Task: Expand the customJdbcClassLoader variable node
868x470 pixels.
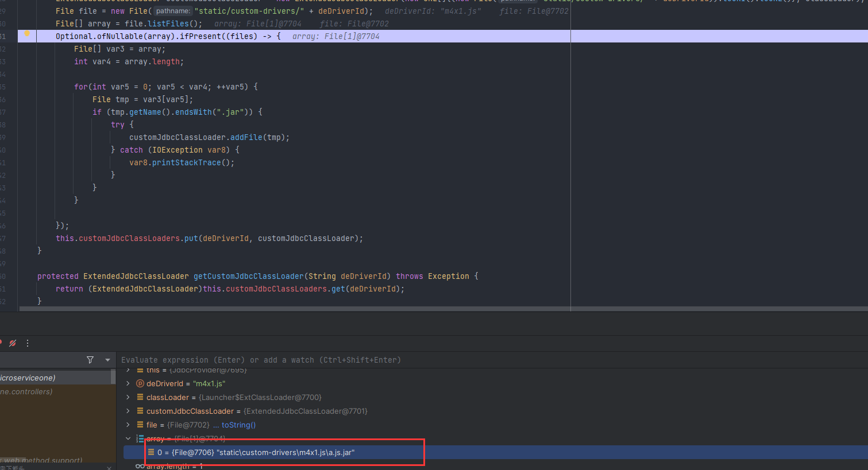Action: (128, 411)
